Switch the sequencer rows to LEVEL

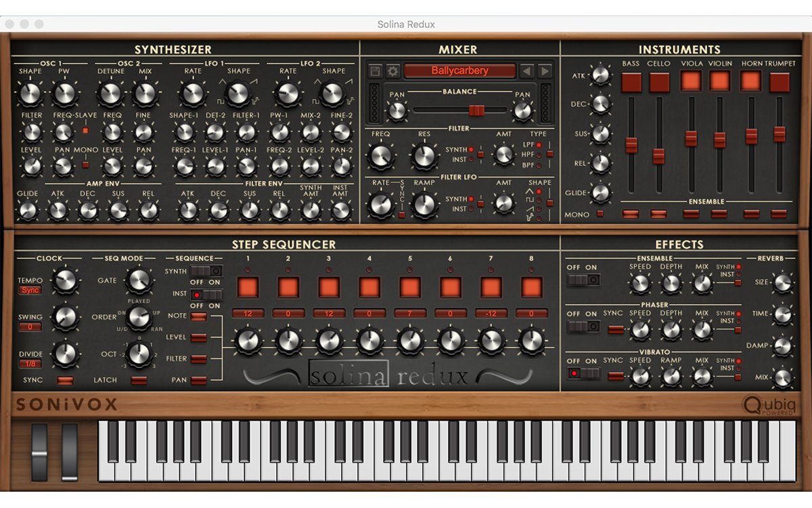[198, 337]
